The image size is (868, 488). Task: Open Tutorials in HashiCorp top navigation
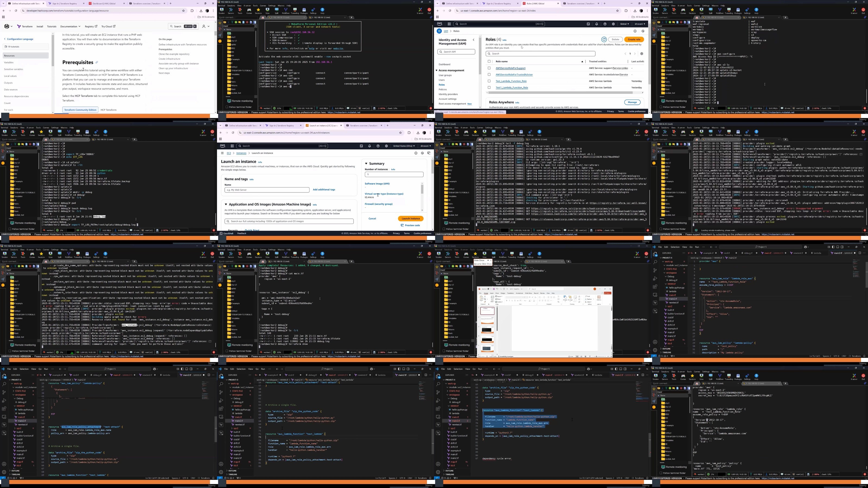pos(52,26)
